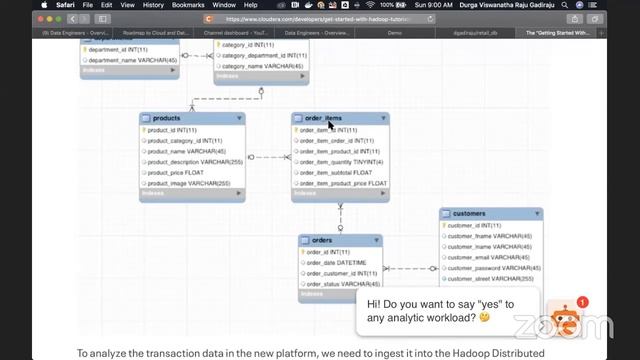The height and width of the screenshot is (360, 640).
Task: Click the orders table icon
Action: (305, 240)
